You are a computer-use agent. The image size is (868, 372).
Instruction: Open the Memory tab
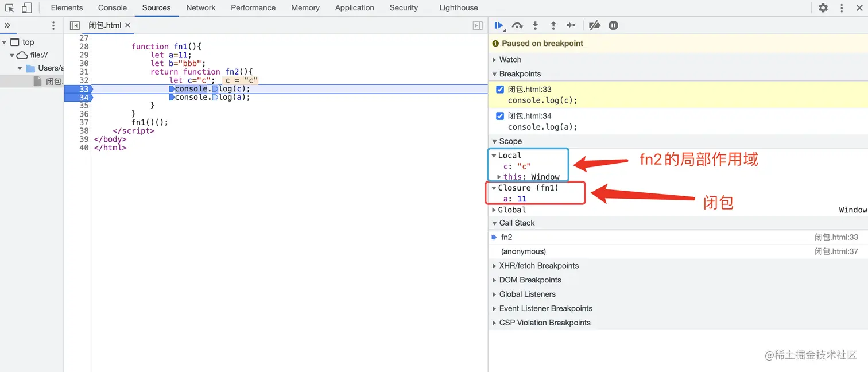click(305, 8)
